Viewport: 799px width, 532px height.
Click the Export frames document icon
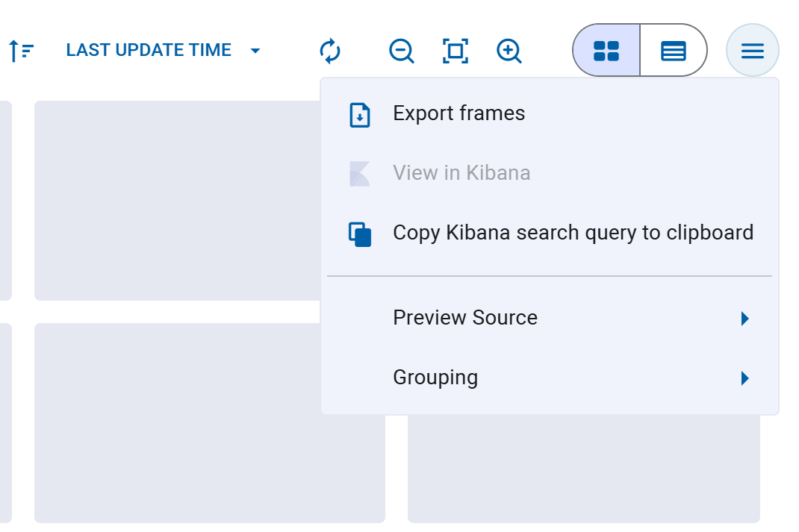click(359, 114)
